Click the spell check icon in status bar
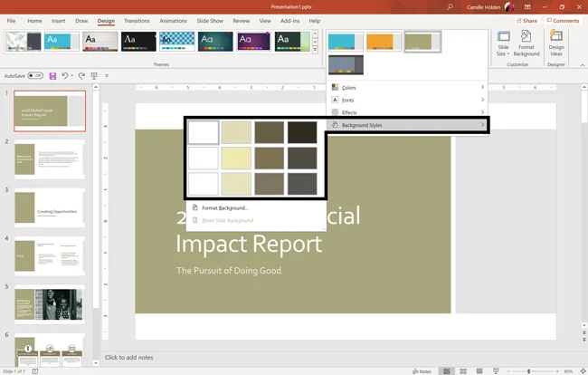 (35, 371)
